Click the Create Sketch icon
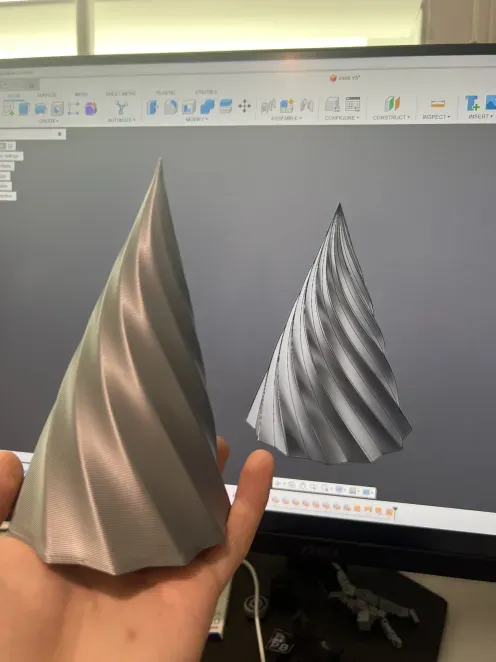Screen dimensions: 496x662 tap(8, 109)
